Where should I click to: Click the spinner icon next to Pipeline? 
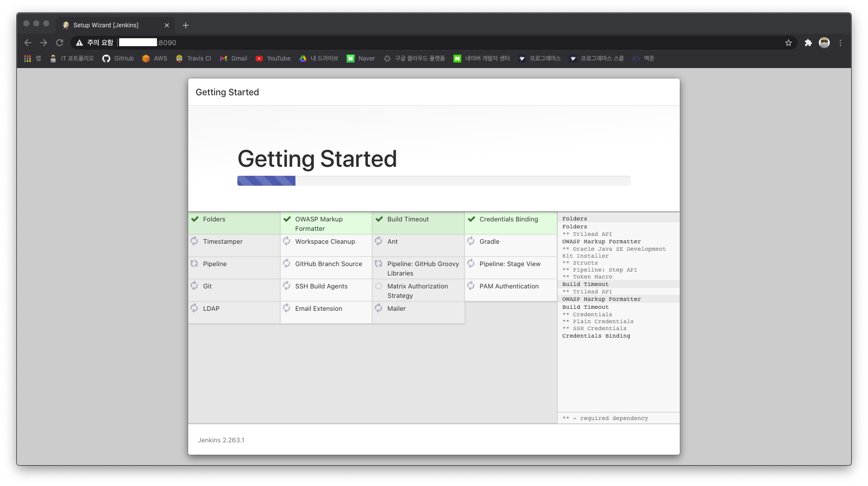pos(195,264)
